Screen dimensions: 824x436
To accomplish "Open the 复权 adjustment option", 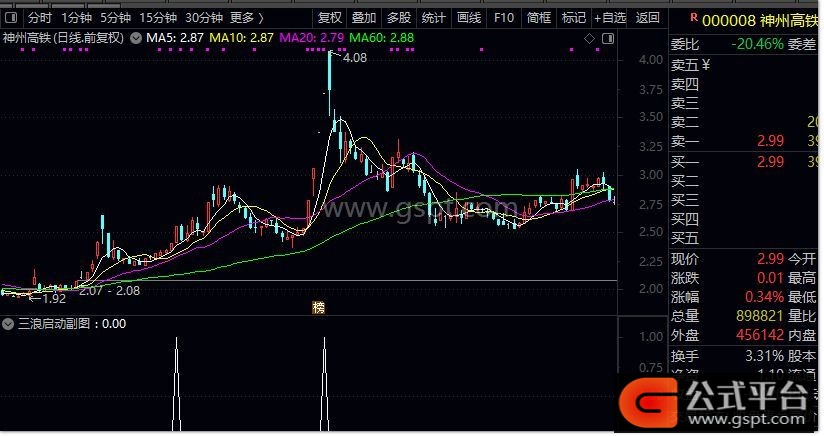I will [x=329, y=18].
